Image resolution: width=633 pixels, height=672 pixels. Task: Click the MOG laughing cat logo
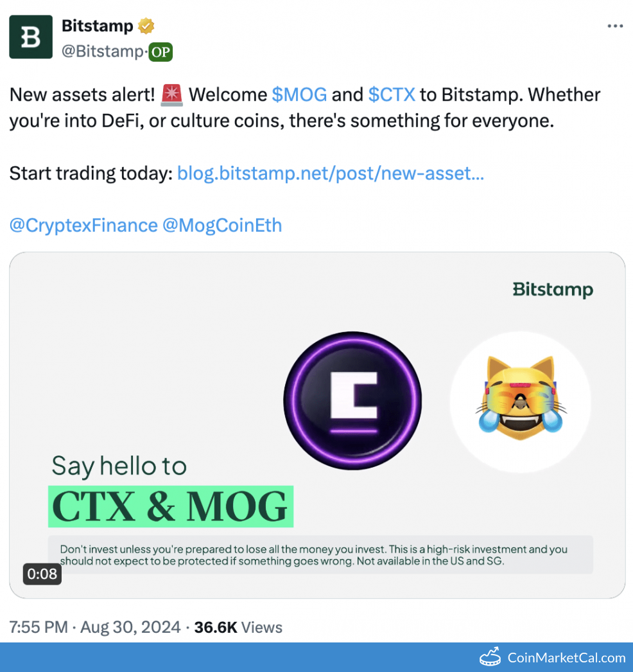[x=521, y=402]
